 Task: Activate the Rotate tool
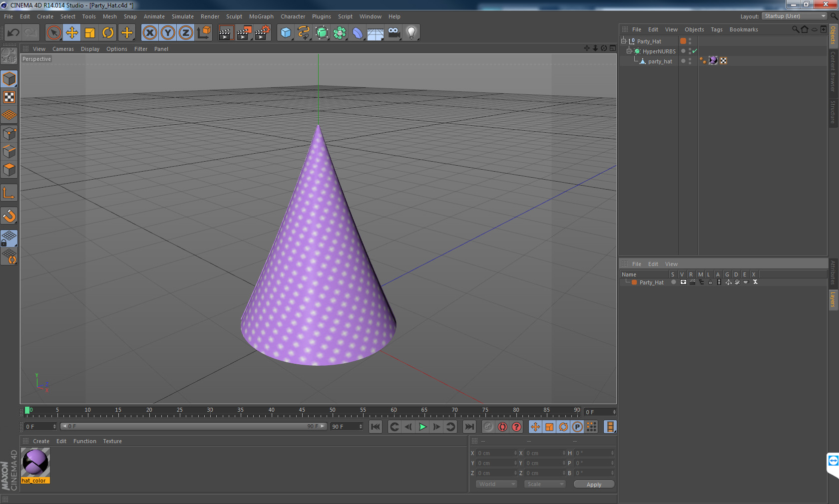point(108,33)
